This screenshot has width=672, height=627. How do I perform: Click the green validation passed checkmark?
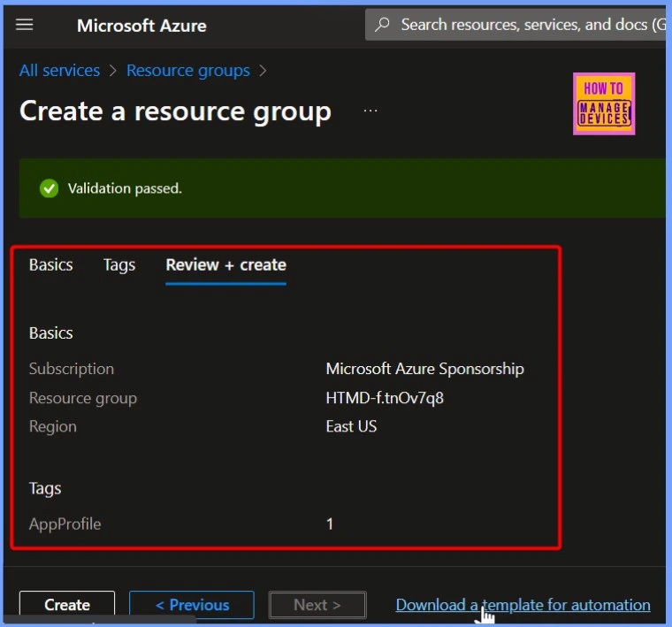[50, 188]
